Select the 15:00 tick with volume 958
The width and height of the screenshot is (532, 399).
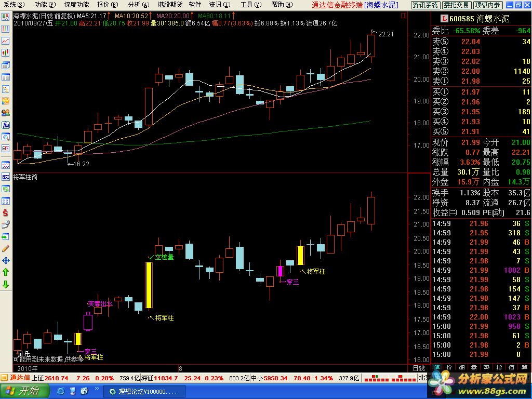pos(481,326)
